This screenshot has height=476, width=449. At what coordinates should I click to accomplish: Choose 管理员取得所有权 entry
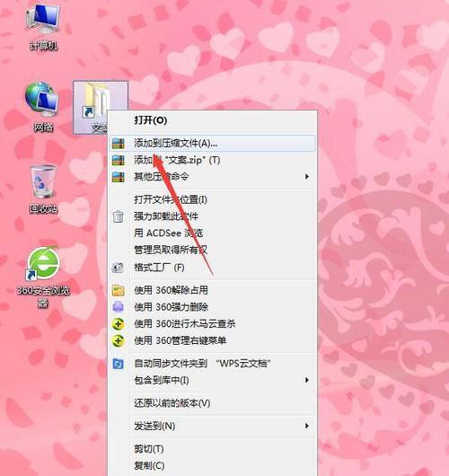click(x=213, y=251)
